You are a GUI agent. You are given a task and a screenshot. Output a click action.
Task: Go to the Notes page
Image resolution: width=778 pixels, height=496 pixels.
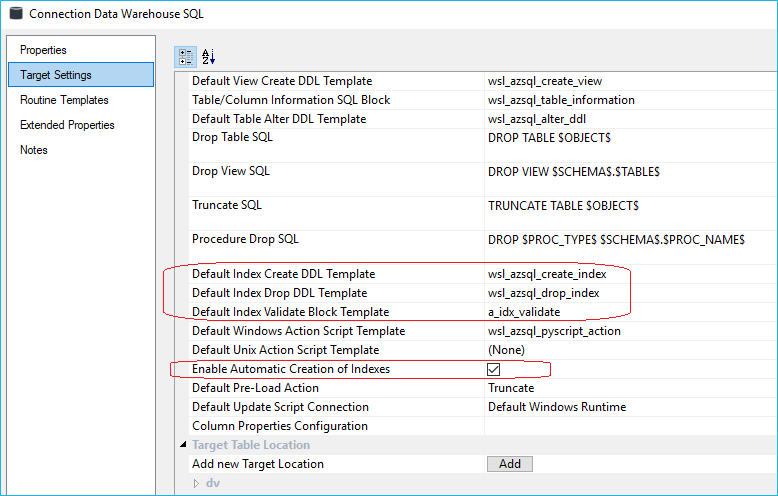(34, 150)
